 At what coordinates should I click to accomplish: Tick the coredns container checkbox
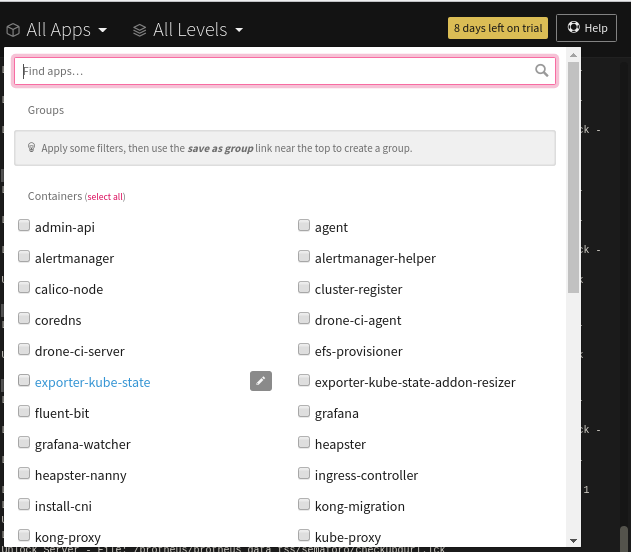tap(24, 320)
